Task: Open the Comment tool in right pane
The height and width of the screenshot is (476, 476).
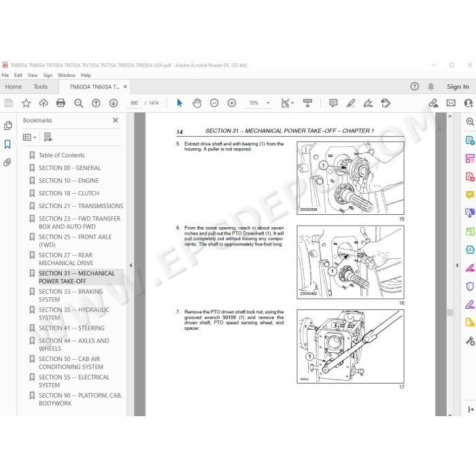Action: coord(470,194)
